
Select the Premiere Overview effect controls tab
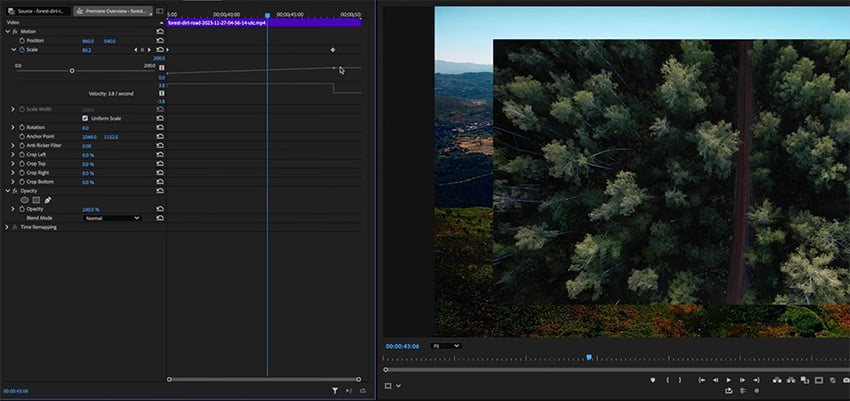click(x=112, y=10)
